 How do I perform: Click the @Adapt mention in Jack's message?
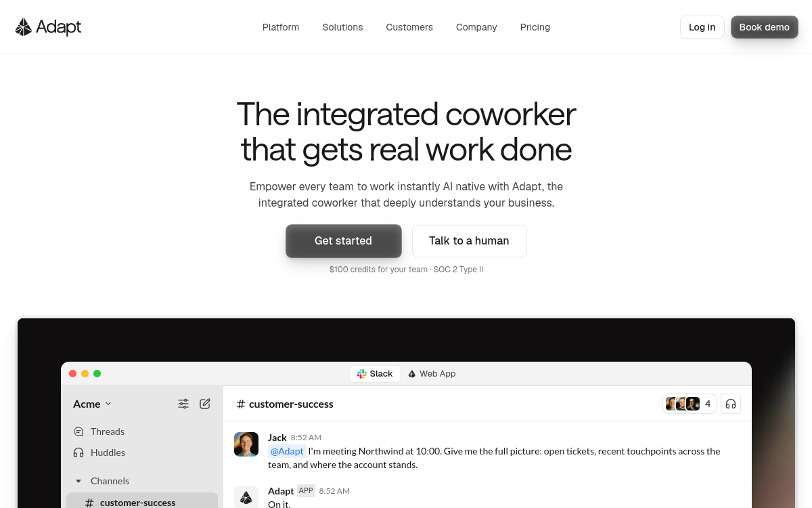pyautogui.click(x=287, y=451)
